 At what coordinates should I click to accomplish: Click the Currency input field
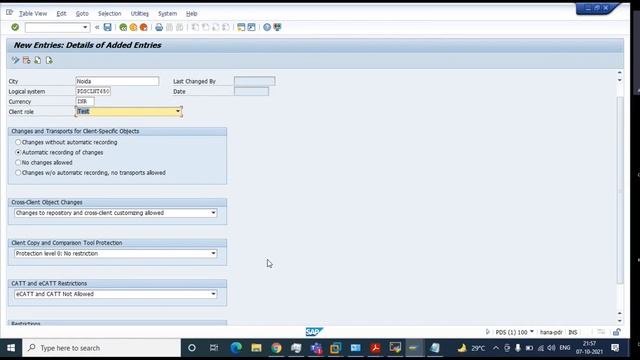pos(85,101)
